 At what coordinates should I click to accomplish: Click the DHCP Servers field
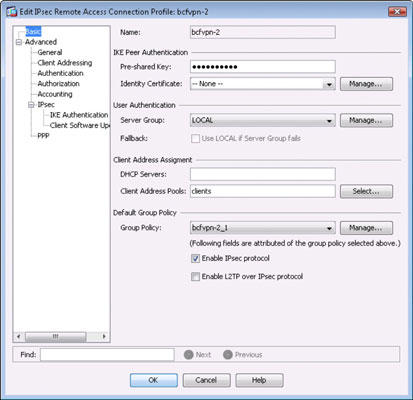click(263, 174)
